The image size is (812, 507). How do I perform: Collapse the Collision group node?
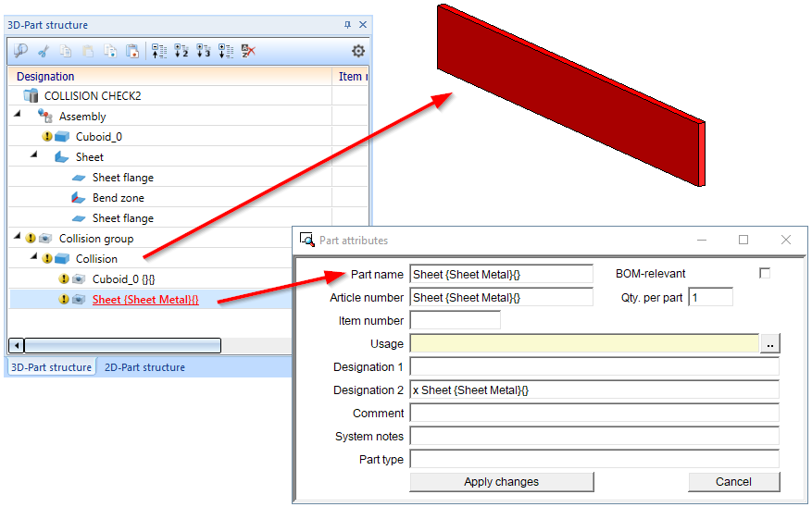click(x=17, y=236)
